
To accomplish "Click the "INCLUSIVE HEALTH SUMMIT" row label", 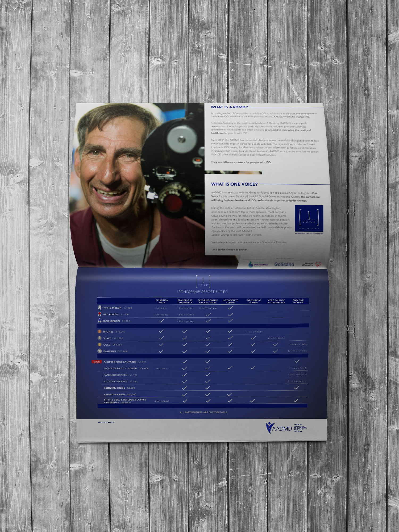I will [x=126, y=368].
